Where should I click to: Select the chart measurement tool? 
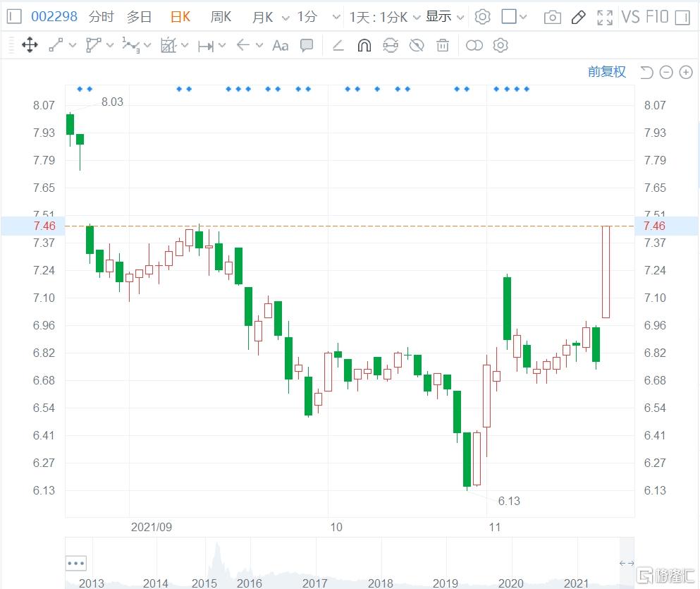pyautogui.click(x=168, y=45)
